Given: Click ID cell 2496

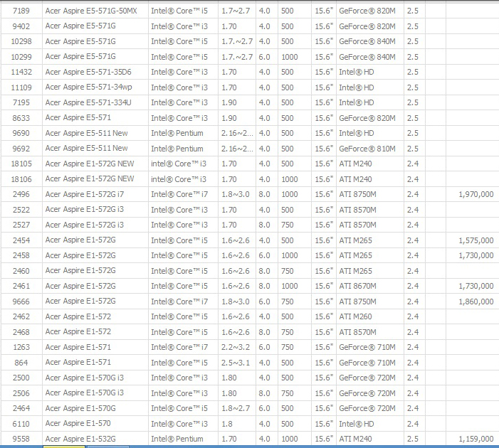Looking at the screenshot, I should point(21,194).
